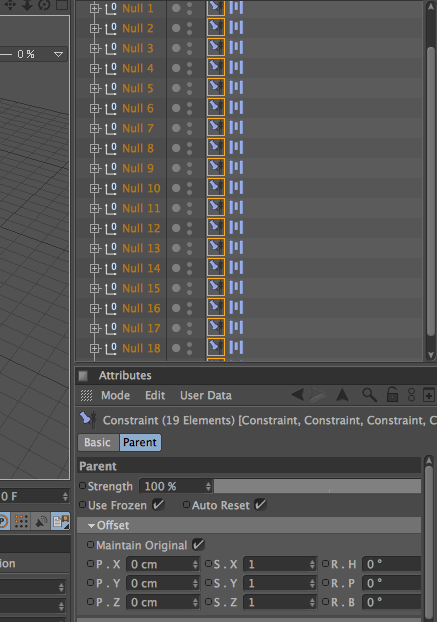Viewport: 437px width, 622px height.
Task: Expand the Null 1 hierarchy
Action: pyautogui.click(x=94, y=8)
